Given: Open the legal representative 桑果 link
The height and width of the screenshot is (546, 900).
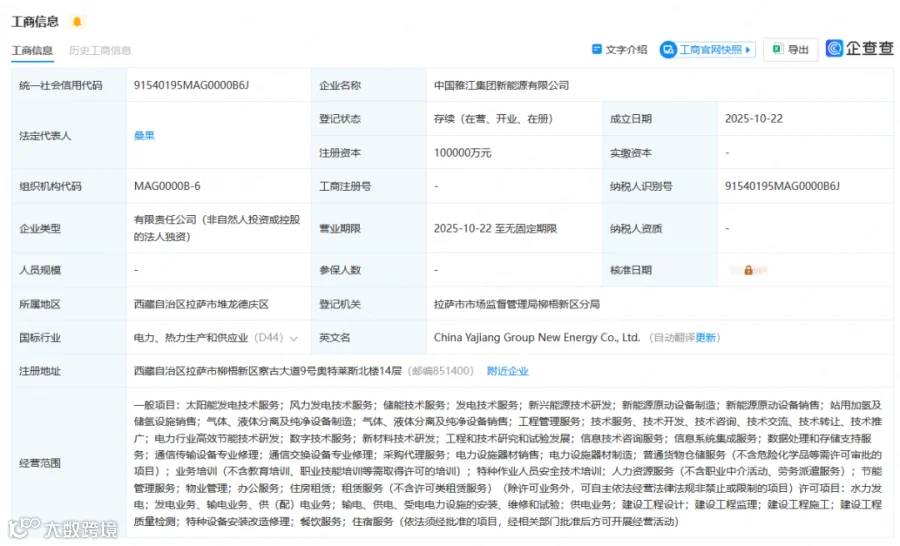Looking at the screenshot, I should point(144,135).
